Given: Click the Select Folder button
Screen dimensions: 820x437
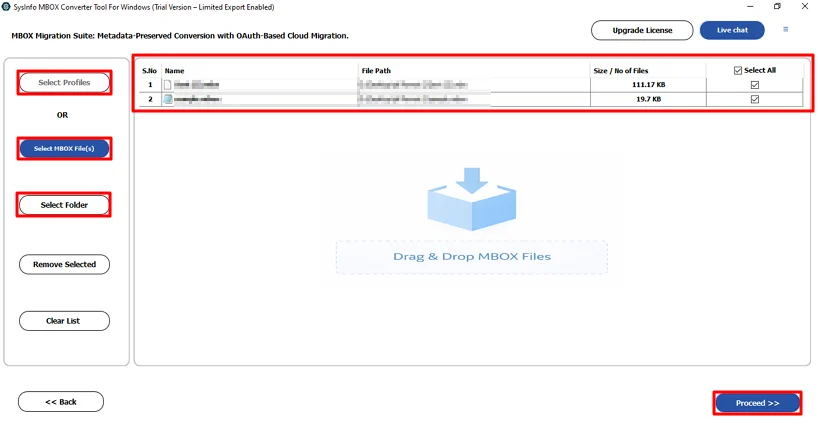Looking at the screenshot, I should pos(64,205).
